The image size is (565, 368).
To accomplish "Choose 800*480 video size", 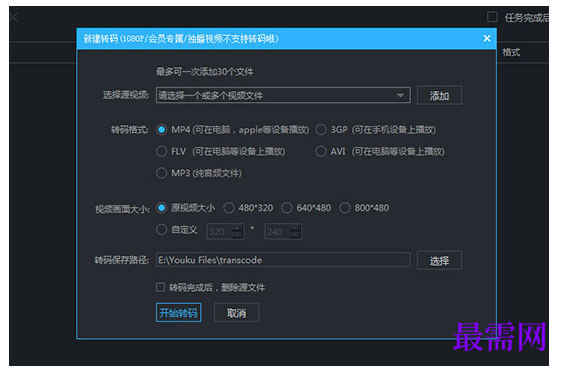I will tap(345, 208).
